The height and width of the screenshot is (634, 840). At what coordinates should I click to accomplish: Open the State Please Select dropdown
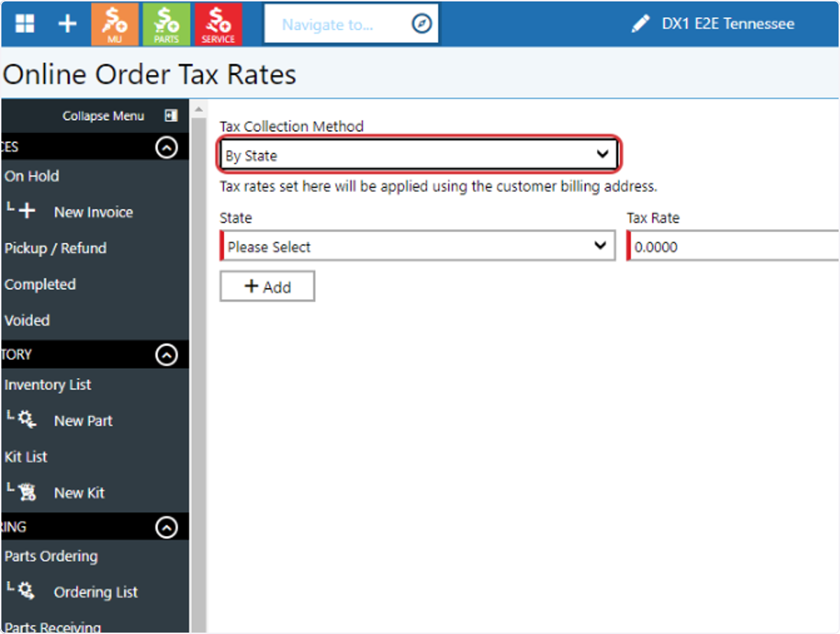(418, 247)
